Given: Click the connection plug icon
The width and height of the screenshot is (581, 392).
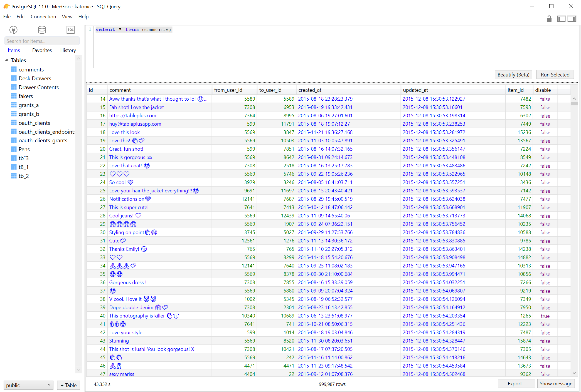Looking at the screenshot, I should [x=13, y=30].
